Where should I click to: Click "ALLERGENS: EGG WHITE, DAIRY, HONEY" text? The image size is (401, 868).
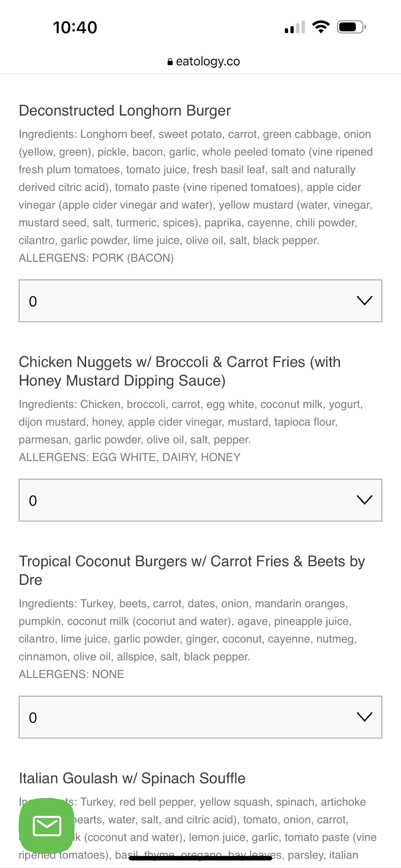pyautogui.click(x=129, y=457)
